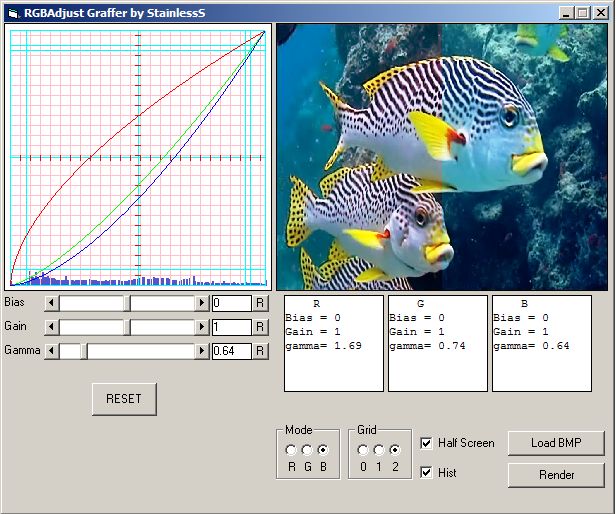Viewport: 616px width, 514px height.
Task: Click the "gamma= 0.64" text in B box
Action: point(531,346)
